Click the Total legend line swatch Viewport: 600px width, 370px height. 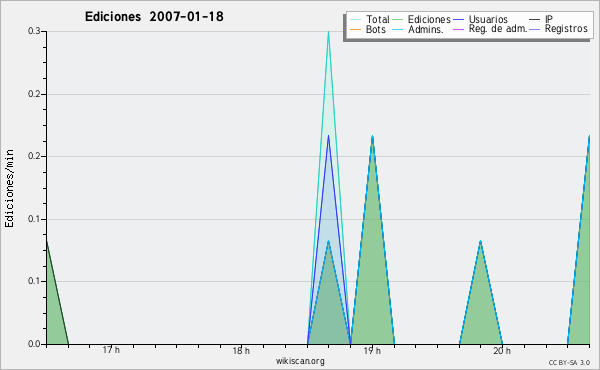355,20
